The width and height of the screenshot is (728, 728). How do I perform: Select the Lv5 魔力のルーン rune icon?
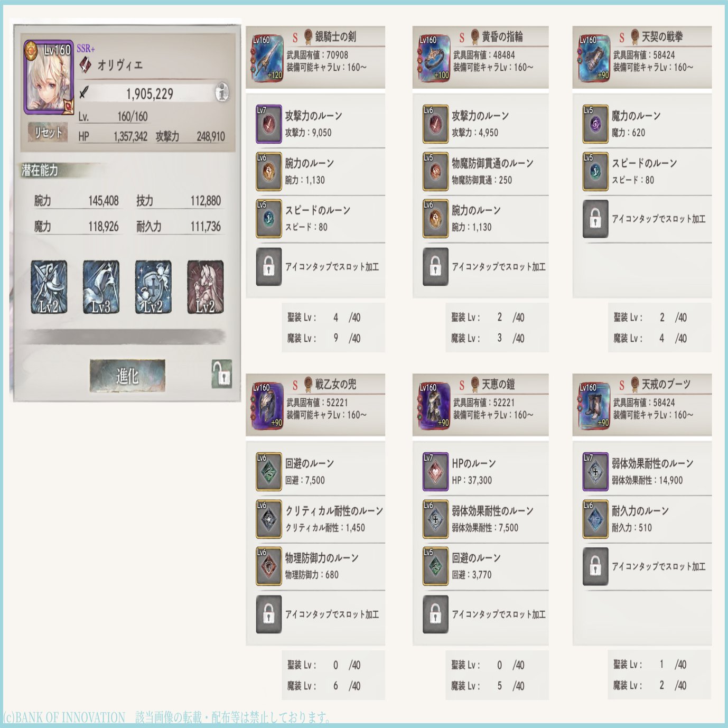pyautogui.click(x=595, y=124)
